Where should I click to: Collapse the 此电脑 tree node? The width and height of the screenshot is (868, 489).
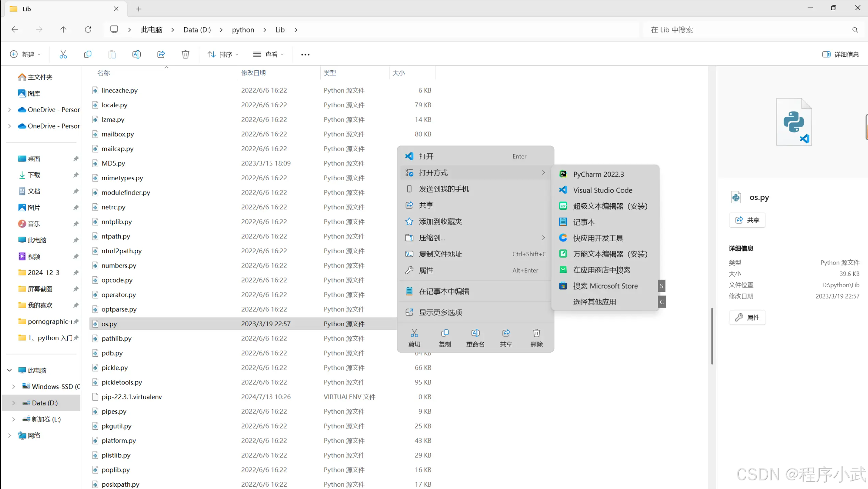(9, 370)
